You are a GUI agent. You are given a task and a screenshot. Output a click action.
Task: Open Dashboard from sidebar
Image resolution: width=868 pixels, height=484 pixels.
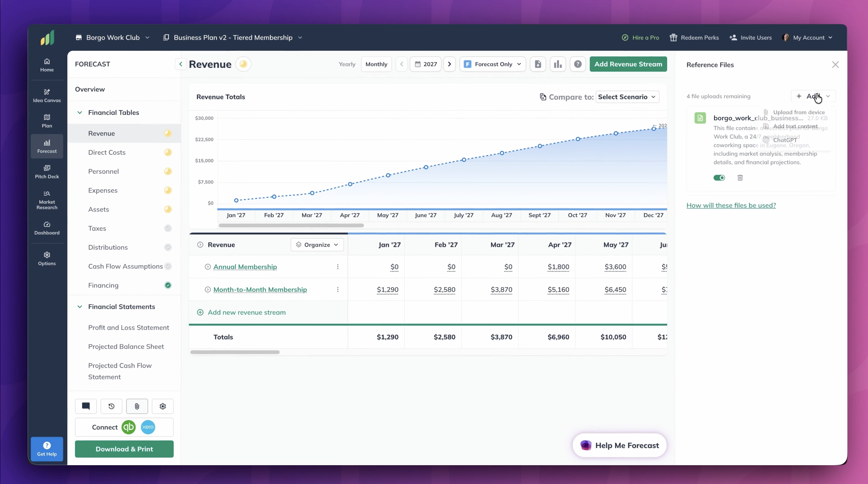(x=47, y=228)
